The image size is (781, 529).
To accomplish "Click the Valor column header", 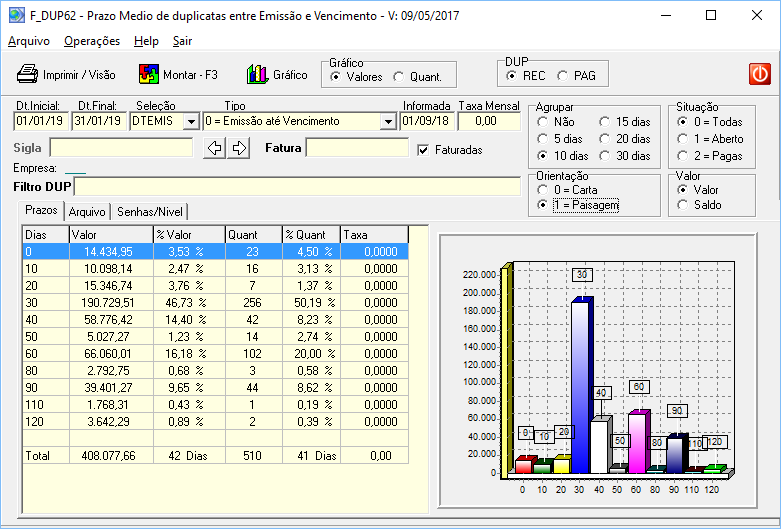I will click(111, 235).
